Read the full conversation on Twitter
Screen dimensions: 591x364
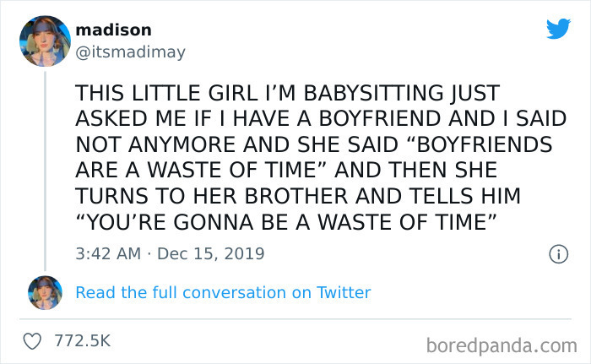coord(223,293)
